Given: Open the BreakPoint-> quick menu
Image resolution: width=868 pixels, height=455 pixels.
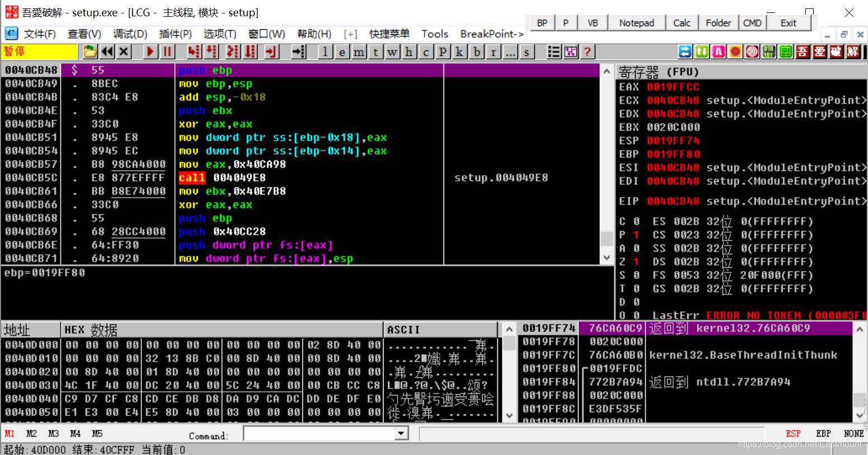Looking at the screenshot, I should tap(492, 34).
